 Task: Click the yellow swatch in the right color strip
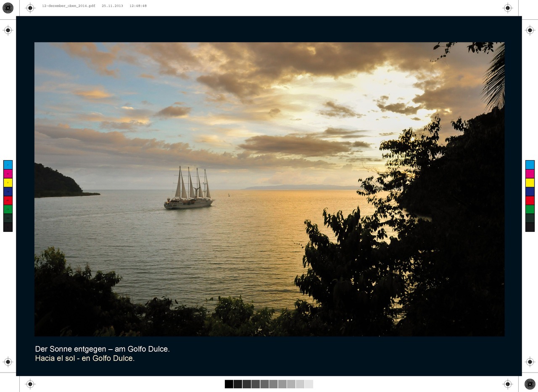pyautogui.click(x=530, y=183)
